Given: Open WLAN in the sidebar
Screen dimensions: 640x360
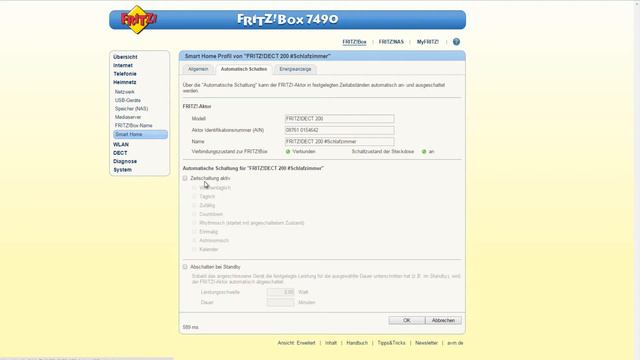Looking at the screenshot, I should click(121, 144).
